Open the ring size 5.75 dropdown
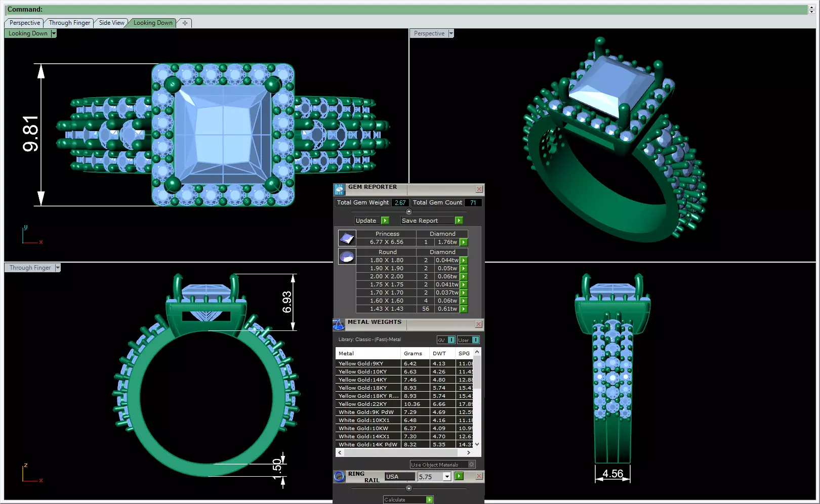Image resolution: width=820 pixels, height=504 pixels. pyautogui.click(x=447, y=477)
